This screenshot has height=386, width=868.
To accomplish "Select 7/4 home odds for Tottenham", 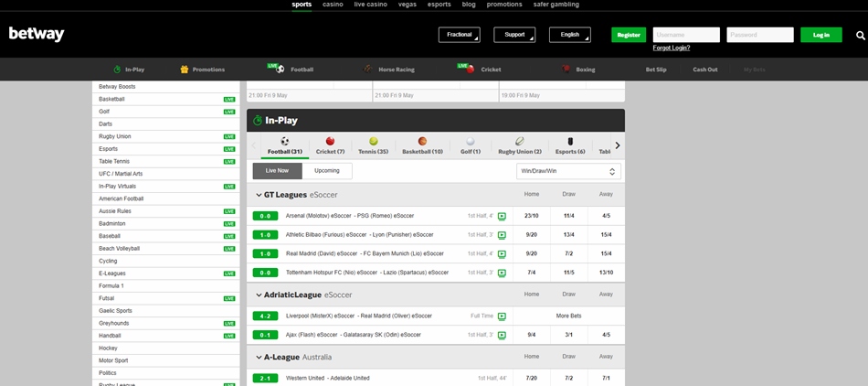I will click(x=532, y=273).
